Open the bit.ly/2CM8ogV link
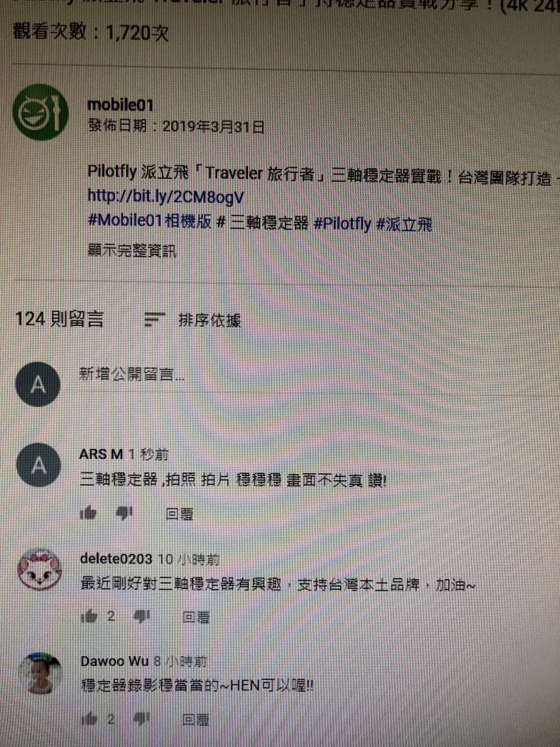This screenshot has height=747, width=560. pyautogui.click(x=166, y=197)
